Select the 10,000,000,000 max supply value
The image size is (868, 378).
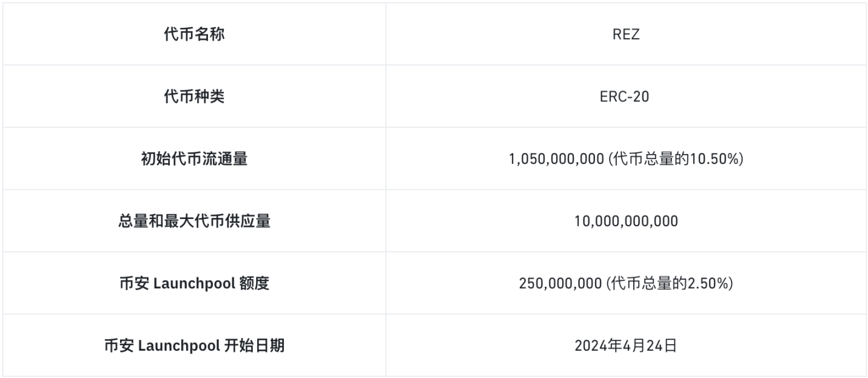point(626,221)
